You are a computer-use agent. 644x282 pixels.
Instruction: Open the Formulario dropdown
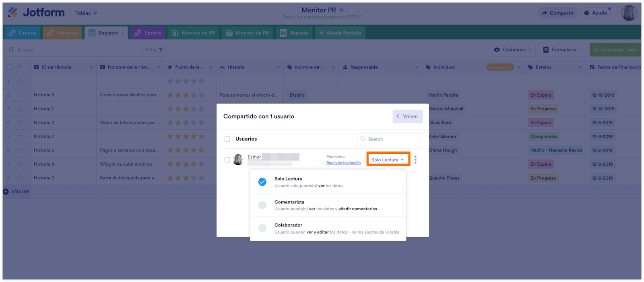[563, 50]
